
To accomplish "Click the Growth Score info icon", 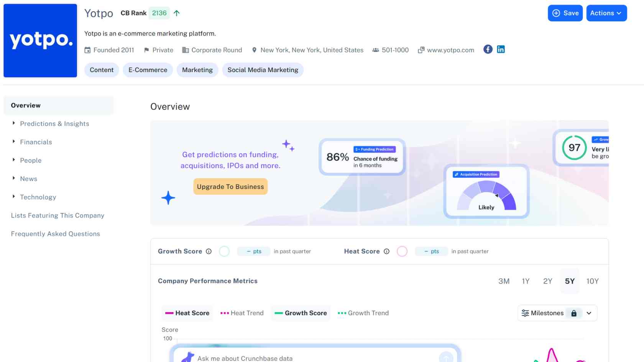I will pyautogui.click(x=209, y=251).
